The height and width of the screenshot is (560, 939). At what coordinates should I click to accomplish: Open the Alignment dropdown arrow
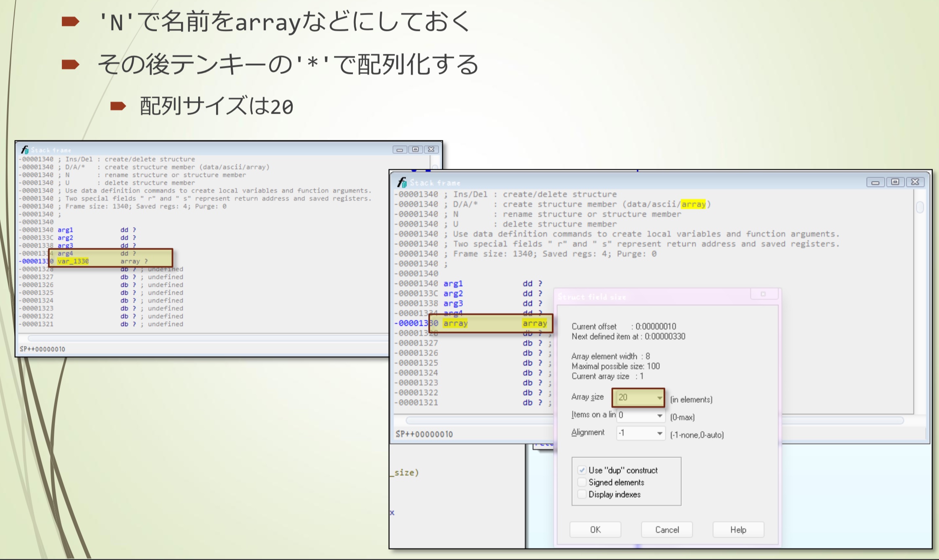[659, 433]
